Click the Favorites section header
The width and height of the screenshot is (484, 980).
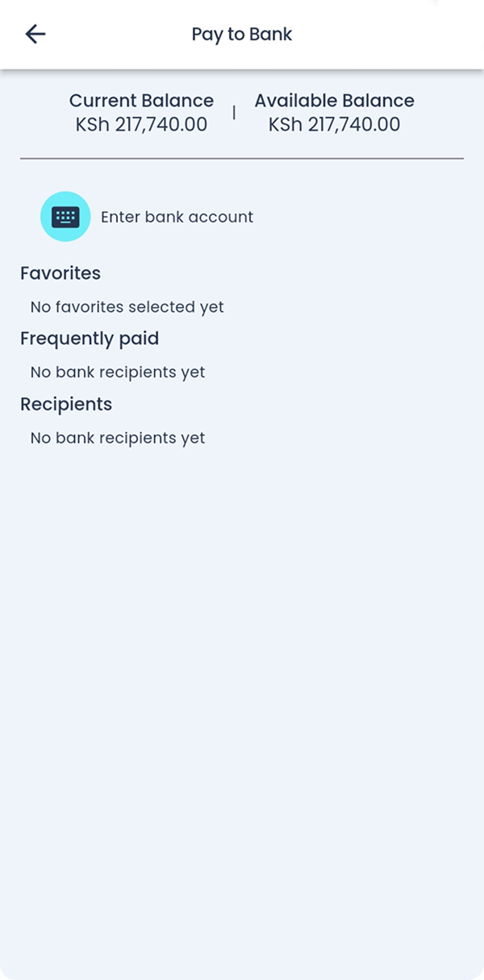click(60, 273)
